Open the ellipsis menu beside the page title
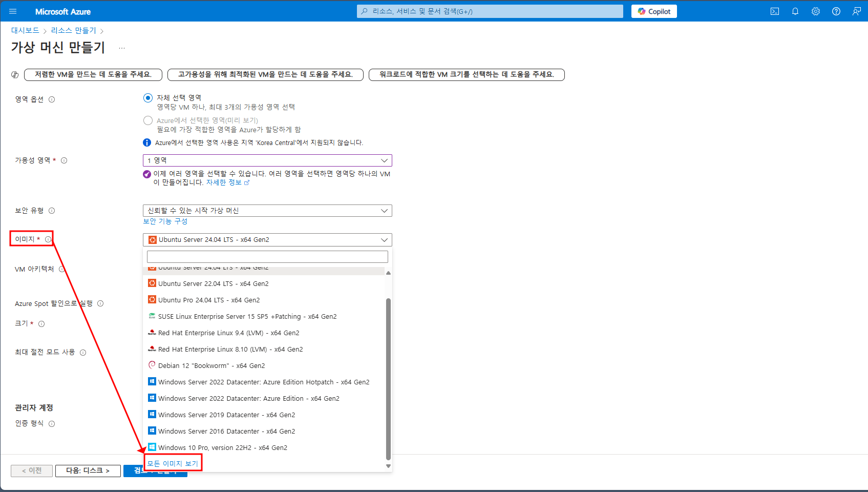Viewport: 868px width, 492px height. 122,48
